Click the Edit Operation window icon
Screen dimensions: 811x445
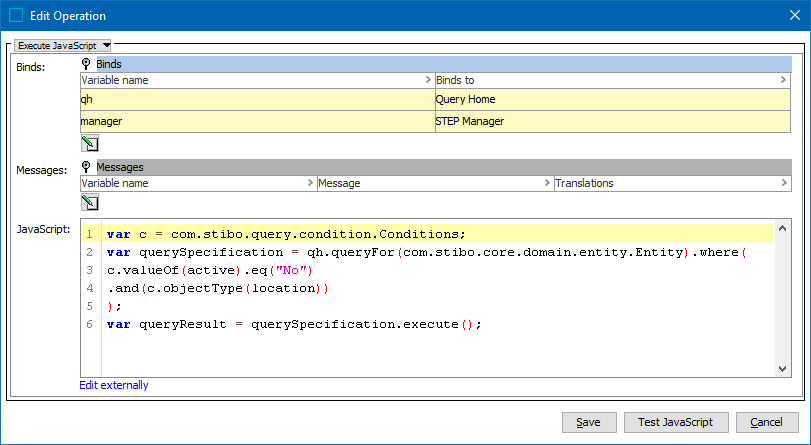pos(15,16)
